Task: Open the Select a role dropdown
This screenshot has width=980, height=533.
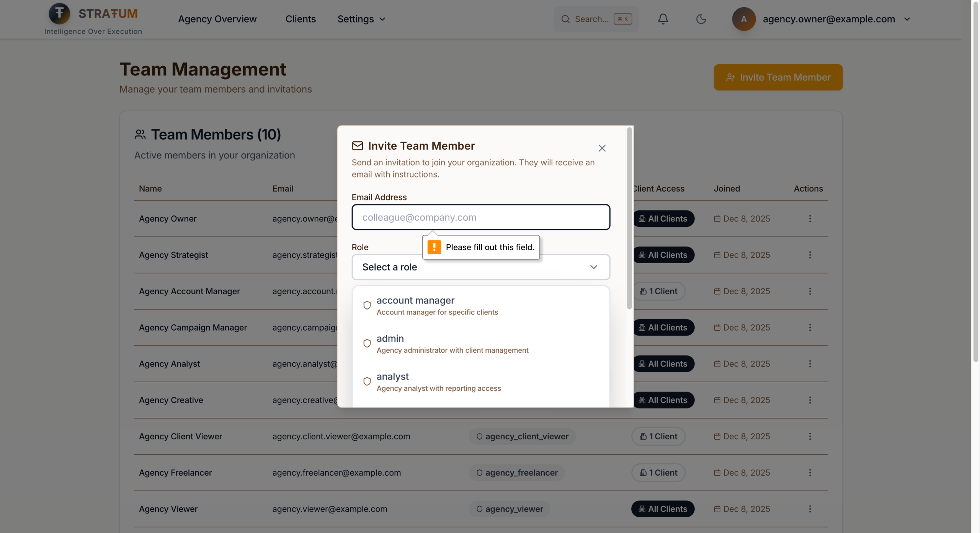Action: point(480,267)
